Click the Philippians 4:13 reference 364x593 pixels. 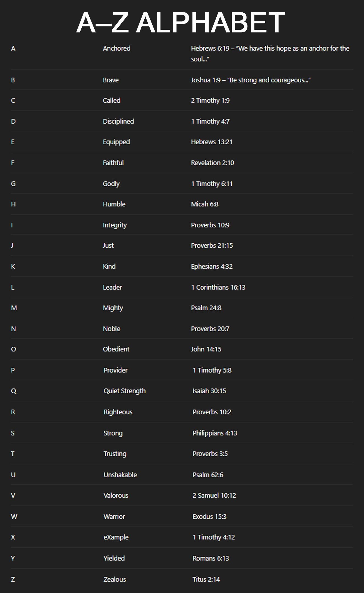[214, 433]
